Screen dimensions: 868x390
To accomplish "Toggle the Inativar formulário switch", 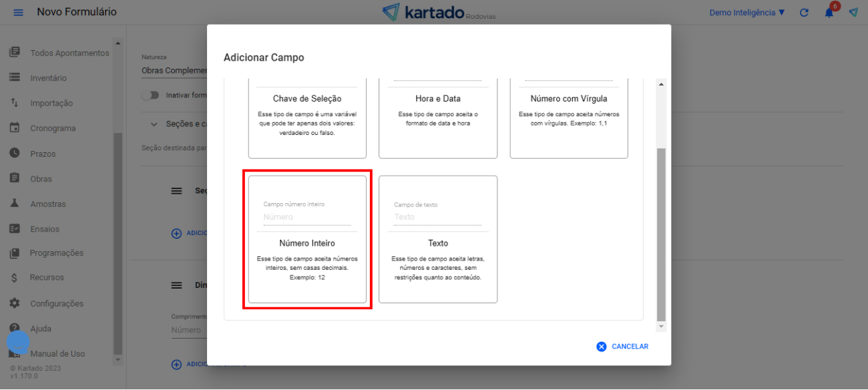I will pyautogui.click(x=150, y=95).
